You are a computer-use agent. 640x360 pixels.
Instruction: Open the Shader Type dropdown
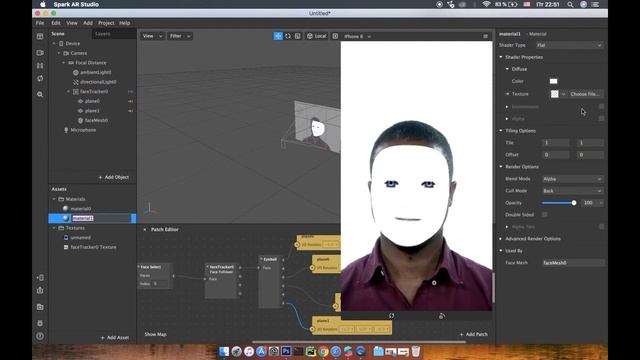[569, 45]
